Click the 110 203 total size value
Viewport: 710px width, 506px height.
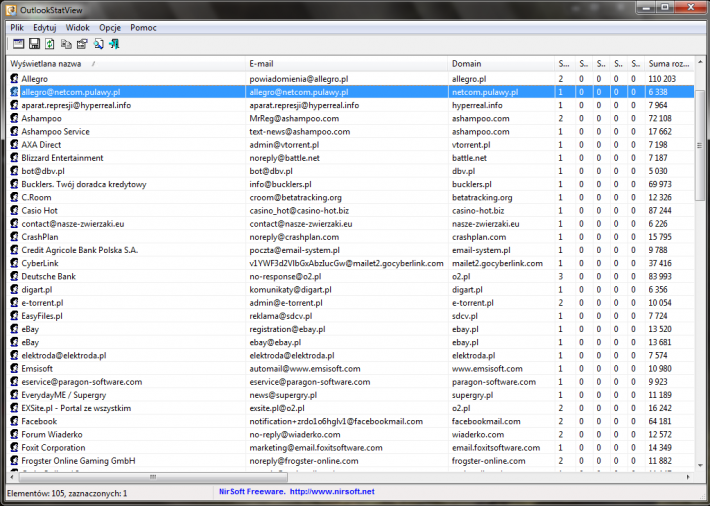click(x=662, y=79)
